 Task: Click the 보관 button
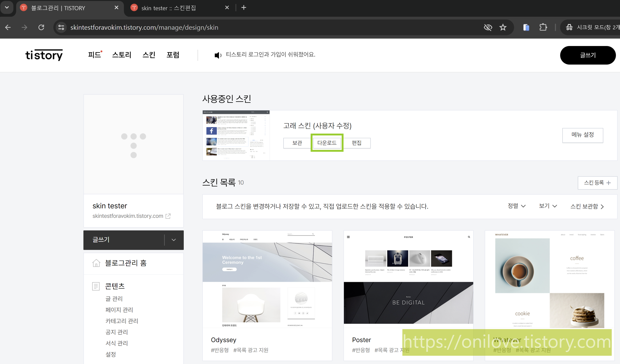[x=297, y=143]
